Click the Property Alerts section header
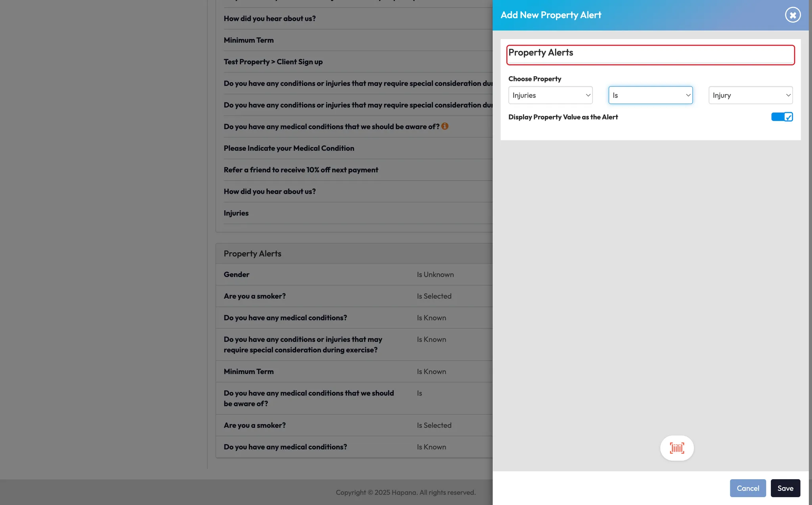The height and width of the screenshot is (505, 812). [253, 254]
